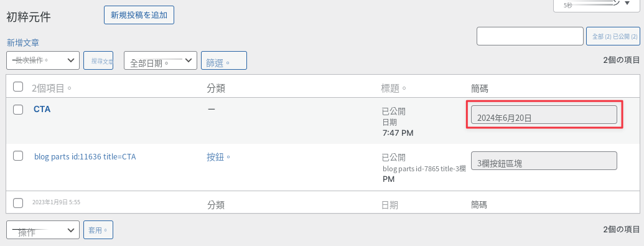Focus the search input field at top right
Screen dimensions: 644x246
530,36
